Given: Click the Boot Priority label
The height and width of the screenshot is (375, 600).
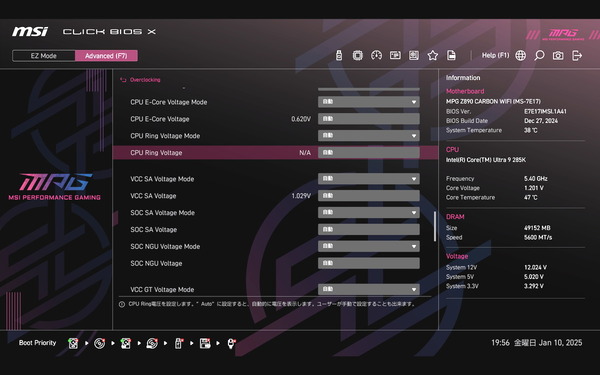Looking at the screenshot, I should pyautogui.click(x=38, y=343).
